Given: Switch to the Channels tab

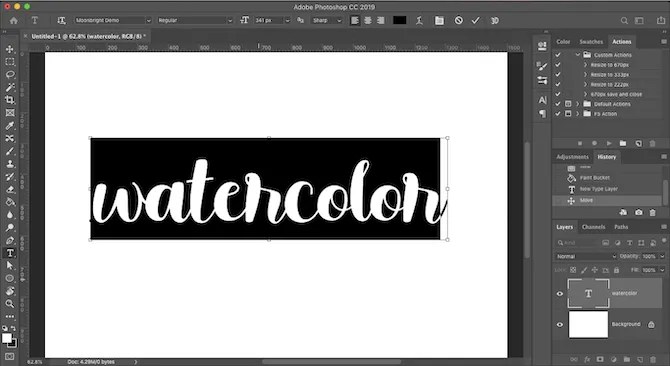Looking at the screenshot, I should tap(593, 227).
